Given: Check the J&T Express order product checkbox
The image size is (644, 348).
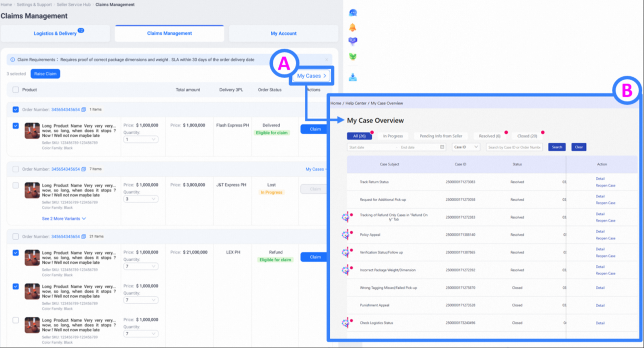Looking at the screenshot, I should pyautogui.click(x=16, y=186).
